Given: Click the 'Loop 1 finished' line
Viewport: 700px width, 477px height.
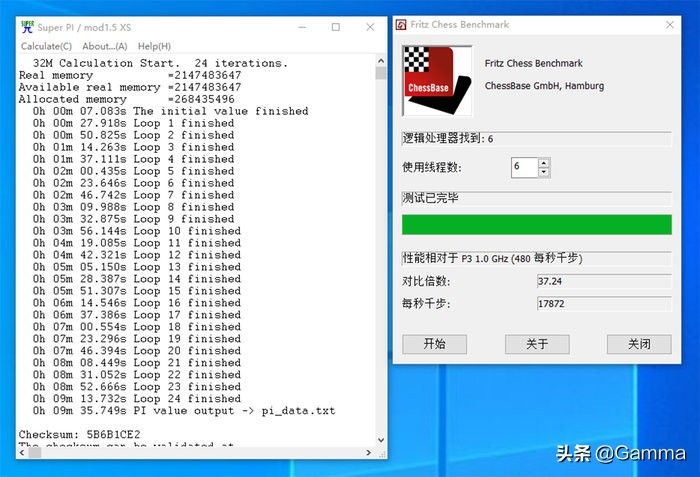Looking at the screenshot, I should click(133, 123).
